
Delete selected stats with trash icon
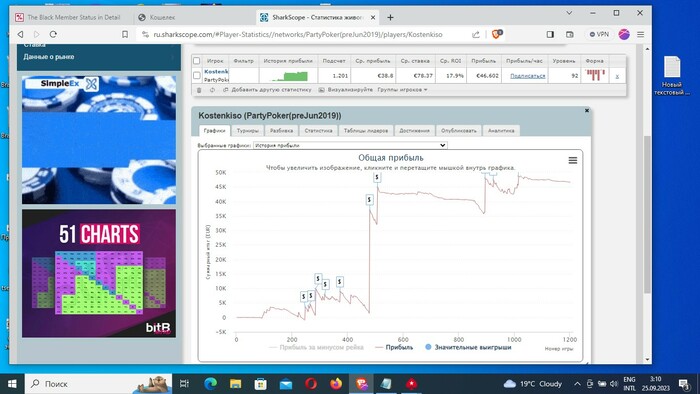199,90
